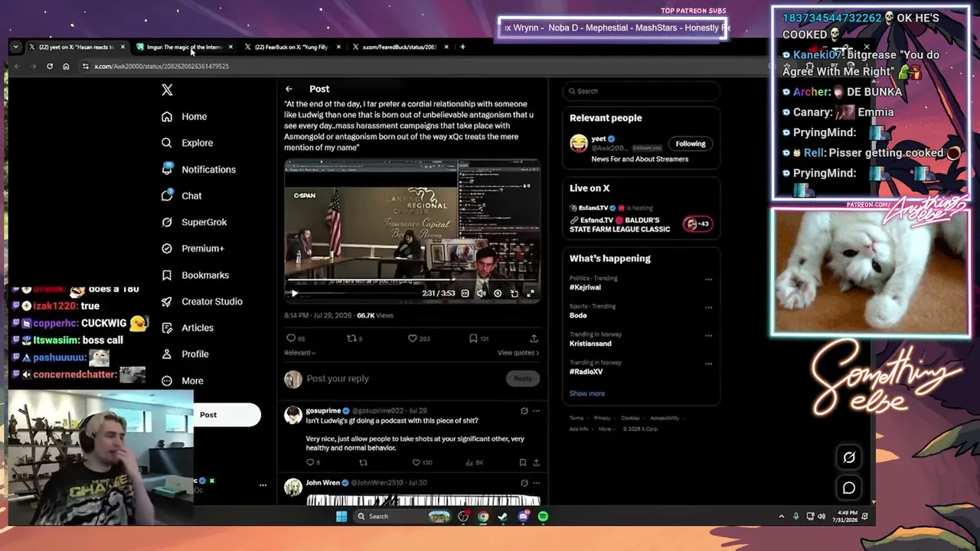Open options menu for Kristiansand trend
Image resolution: width=980 pixels, height=551 pixels.
708,336
